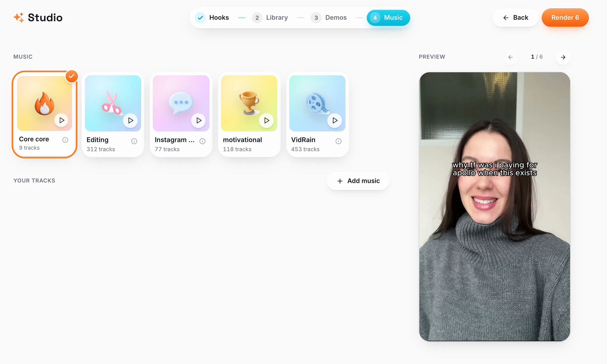Select the Editing music pack card
Image resolution: width=607 pixels, height=364 pixels.
pos(113,115)
